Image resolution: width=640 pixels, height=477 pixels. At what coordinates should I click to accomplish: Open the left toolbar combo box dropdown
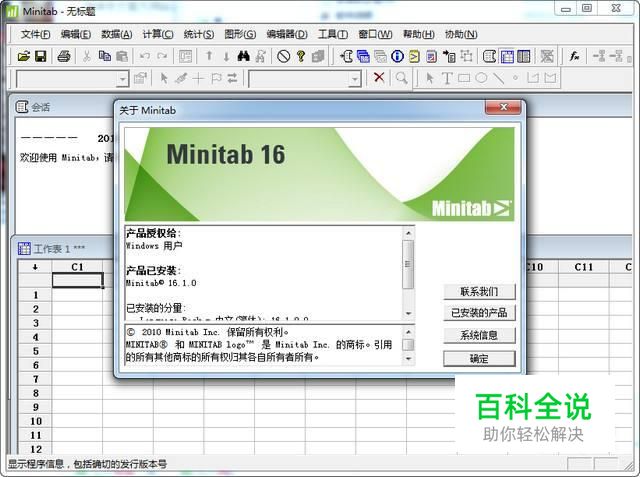(122, 79)
